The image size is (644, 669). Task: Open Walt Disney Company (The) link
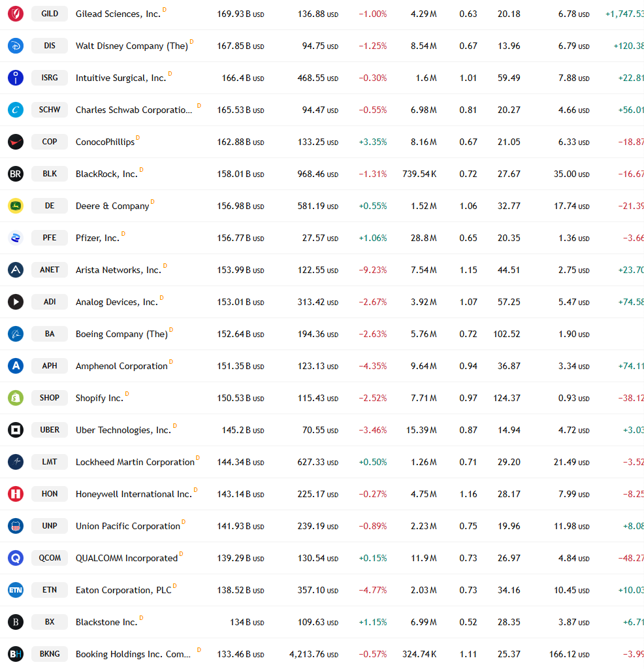pos(132,46)
